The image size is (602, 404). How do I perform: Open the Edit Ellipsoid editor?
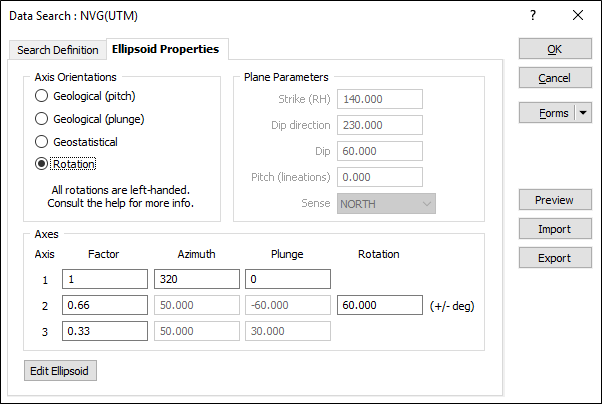click(x=60, y=371)
